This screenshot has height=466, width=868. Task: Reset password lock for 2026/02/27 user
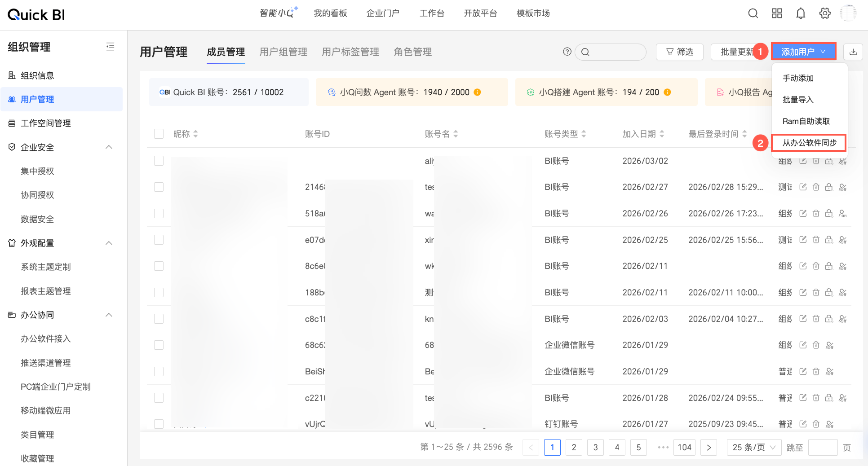(x=829, y=187)
